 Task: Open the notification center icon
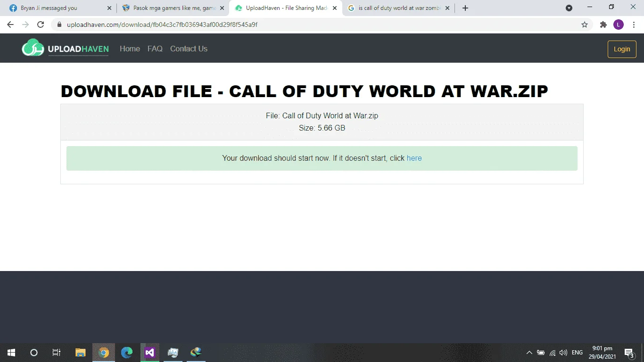[x=629, y=353]
